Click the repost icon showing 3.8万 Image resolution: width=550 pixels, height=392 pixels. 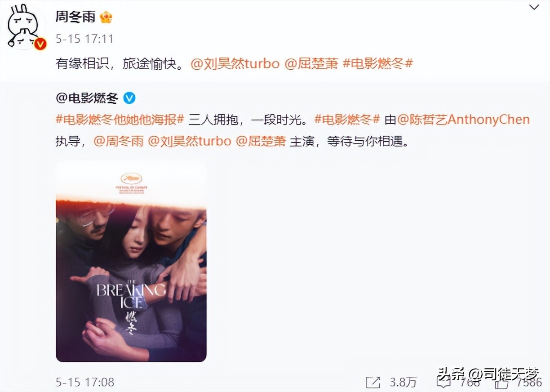(x=373, y=383)
